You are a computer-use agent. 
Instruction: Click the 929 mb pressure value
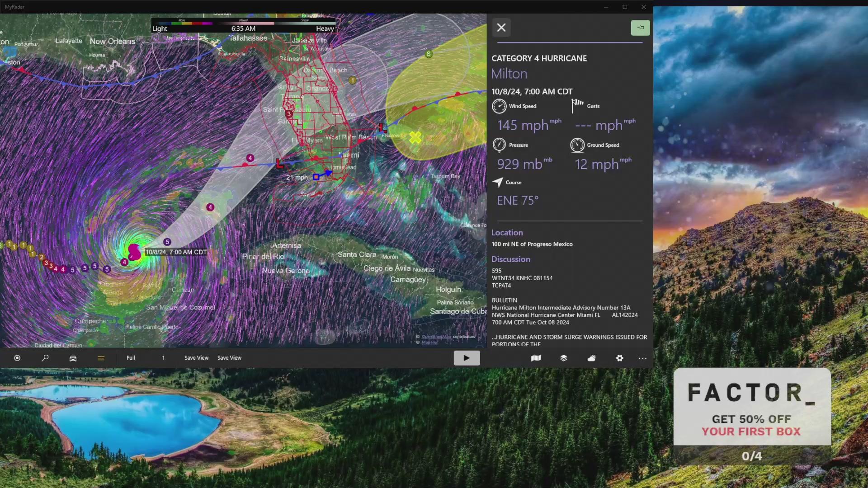(524, 164)
